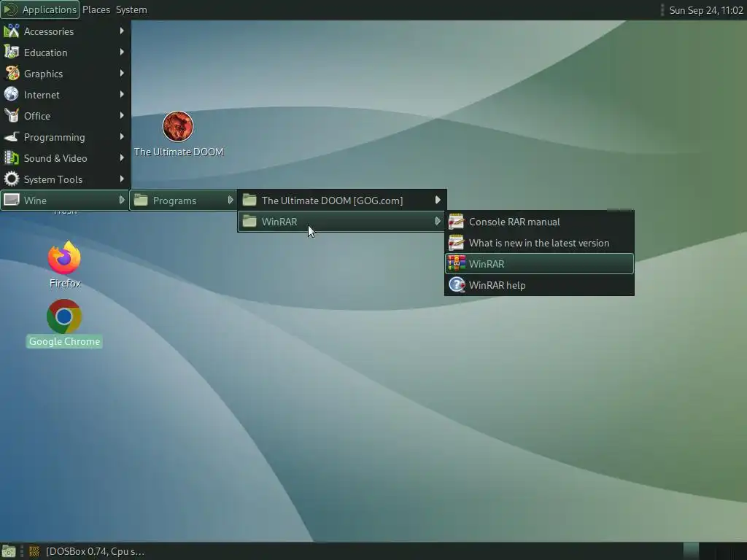Open the Graphics submenu

[x=65, y=74]
